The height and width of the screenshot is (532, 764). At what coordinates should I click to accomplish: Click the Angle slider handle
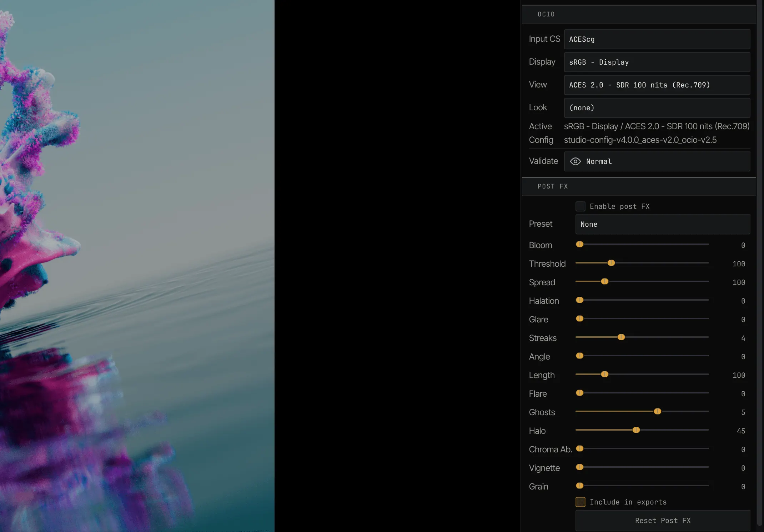(x=580, y=356)
